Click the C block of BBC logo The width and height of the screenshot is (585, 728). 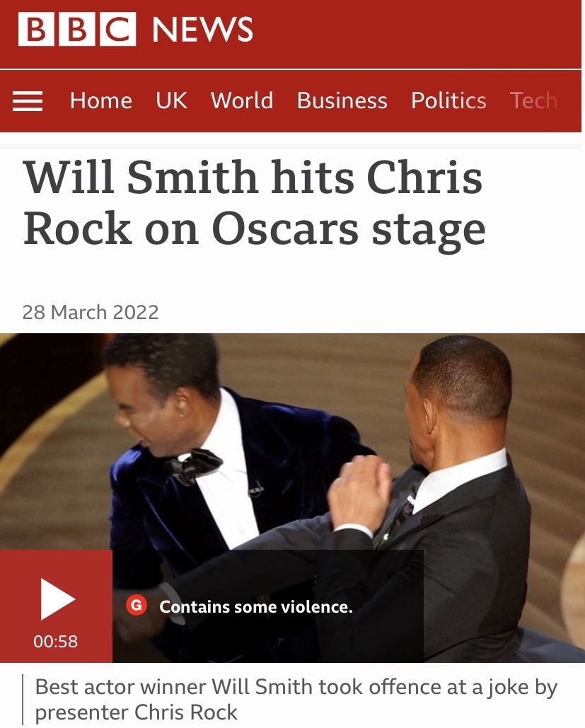[118, 29]
